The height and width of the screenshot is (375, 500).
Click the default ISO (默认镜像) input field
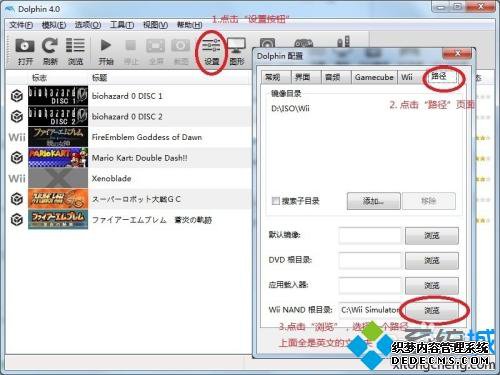click(x=370, y=235)
